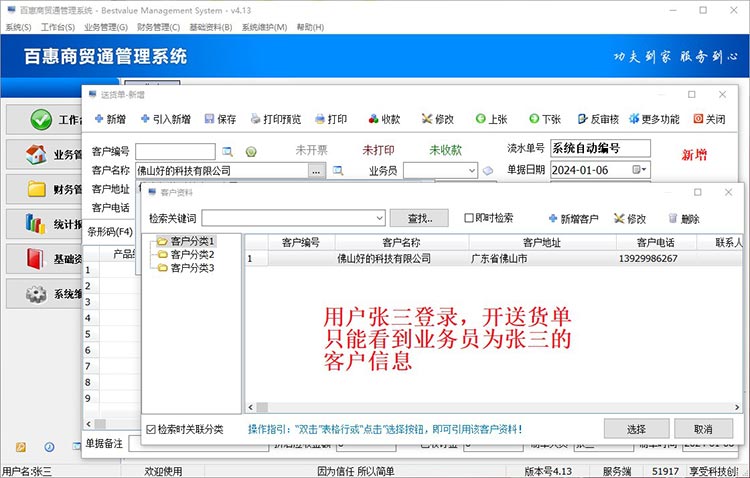Click the green checkmark 工作台 sidebar icon

tap(41, 120)
